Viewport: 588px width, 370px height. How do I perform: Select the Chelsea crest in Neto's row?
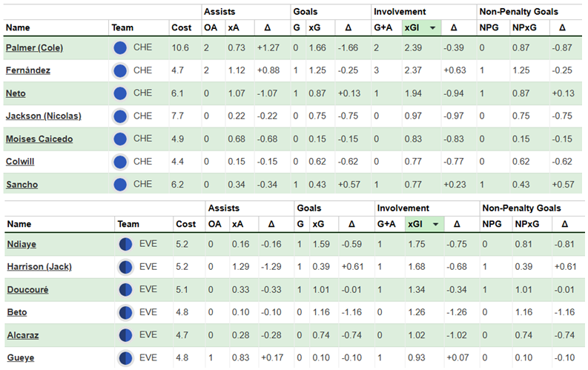120,94
